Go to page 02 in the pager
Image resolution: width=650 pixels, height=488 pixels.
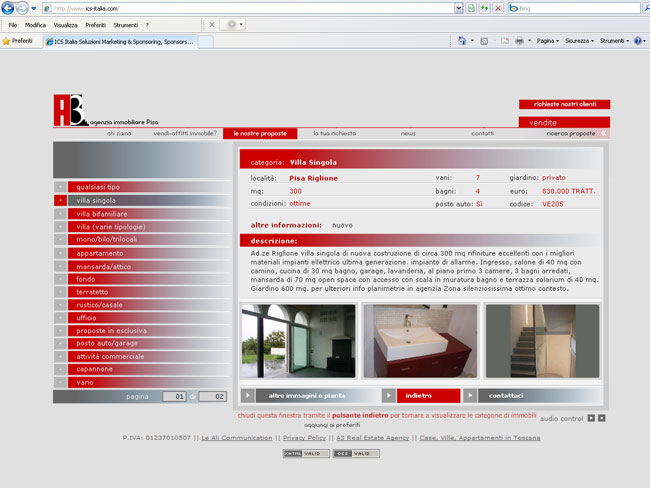click(x=213, y=396)
